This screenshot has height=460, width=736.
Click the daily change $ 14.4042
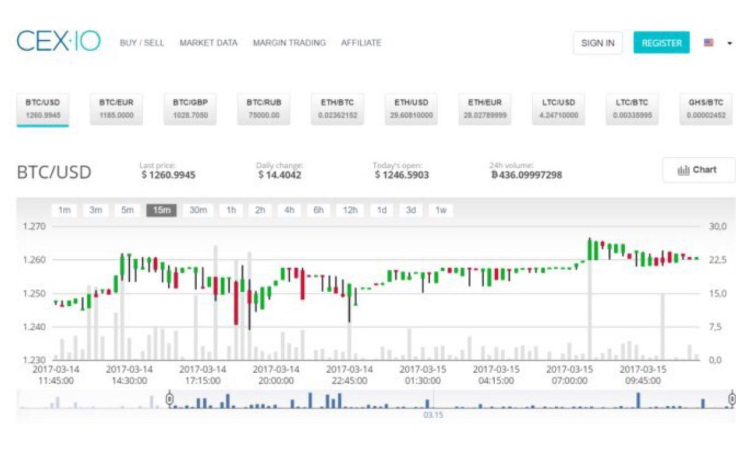coord(280,175)
